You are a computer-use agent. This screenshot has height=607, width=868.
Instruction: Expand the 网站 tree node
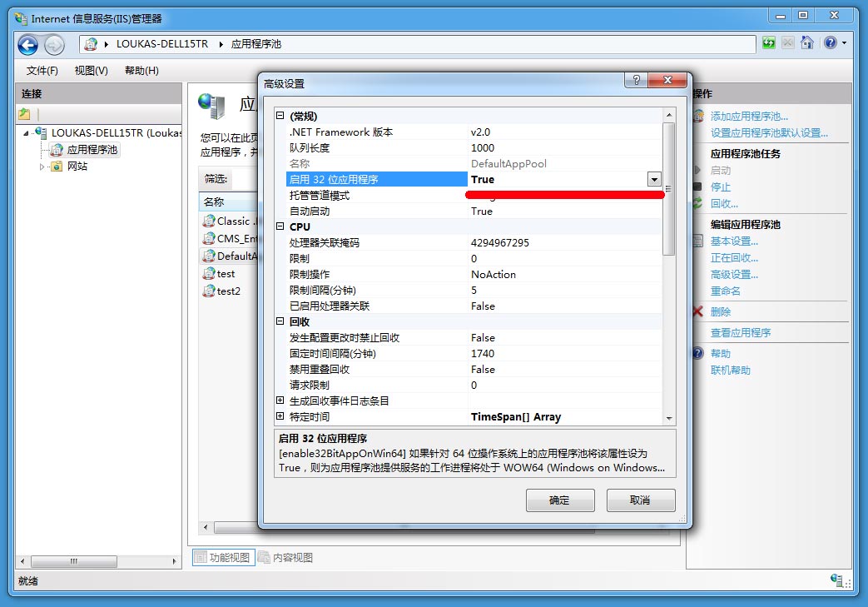coord(42,167)
